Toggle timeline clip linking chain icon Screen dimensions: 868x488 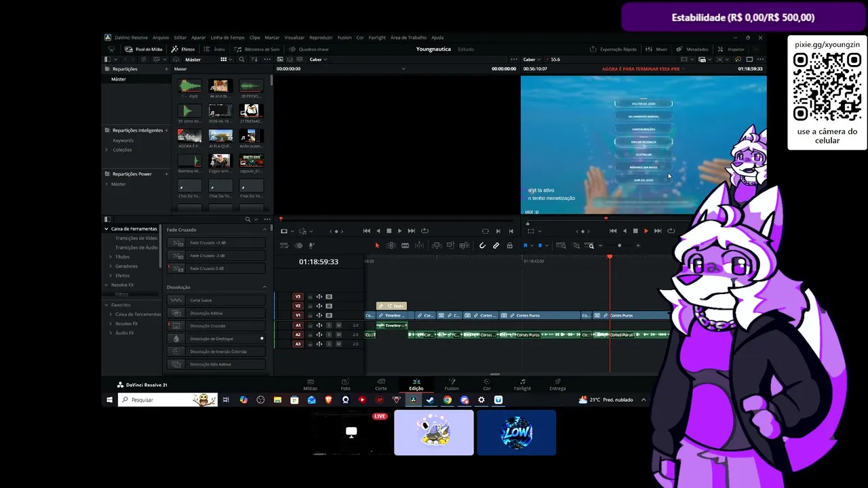[496, 245]
